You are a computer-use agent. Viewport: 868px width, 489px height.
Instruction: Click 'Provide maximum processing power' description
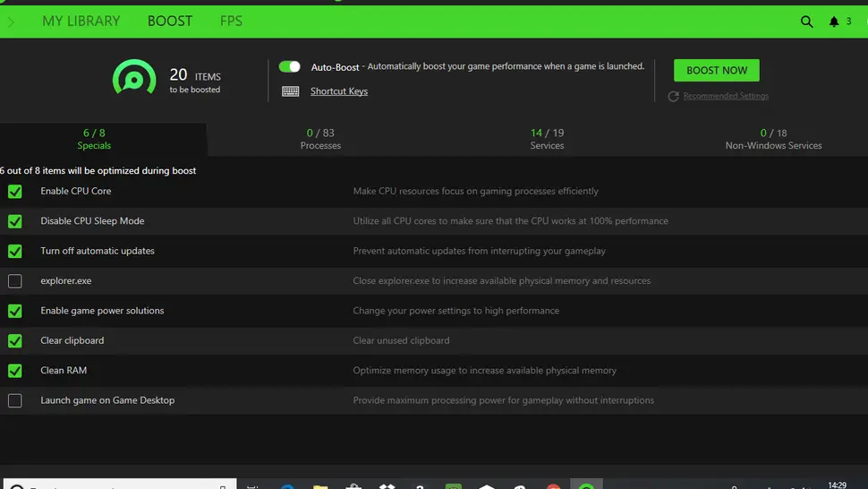coord(503,400)
